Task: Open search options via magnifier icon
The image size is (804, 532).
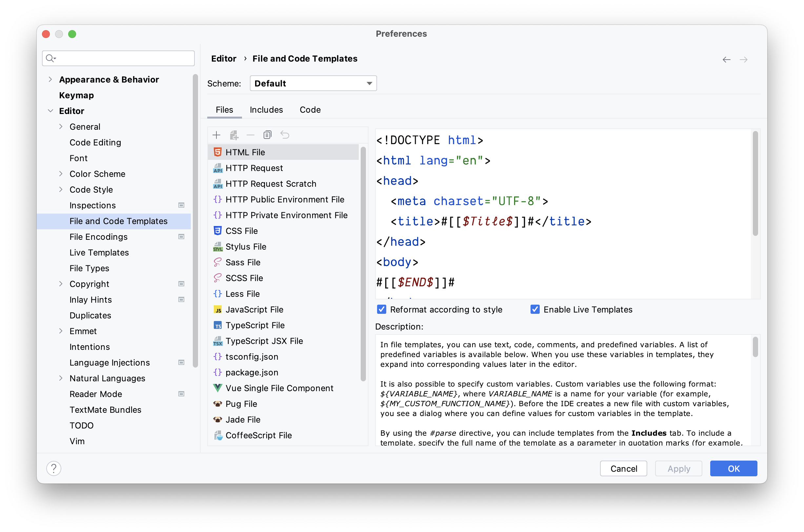Action: (x=50, y=58)
